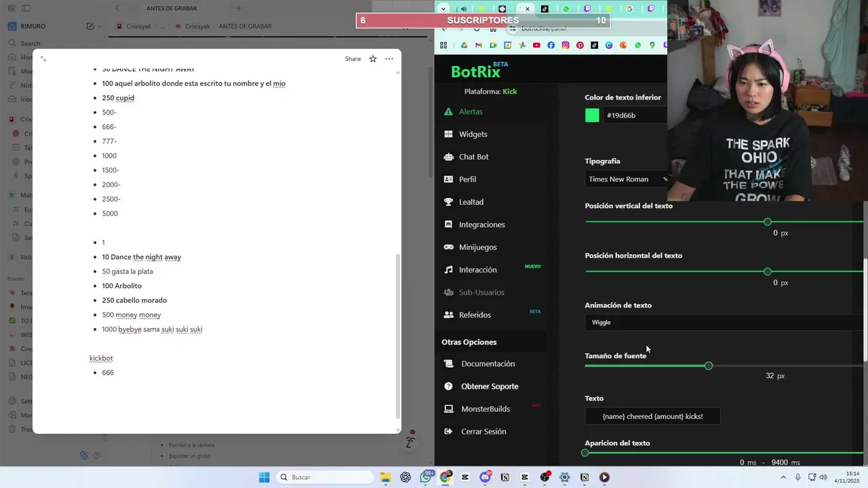Click the Aparición del texto slider handle
This screenshot has height=488, width=868.
click(585, 453)
